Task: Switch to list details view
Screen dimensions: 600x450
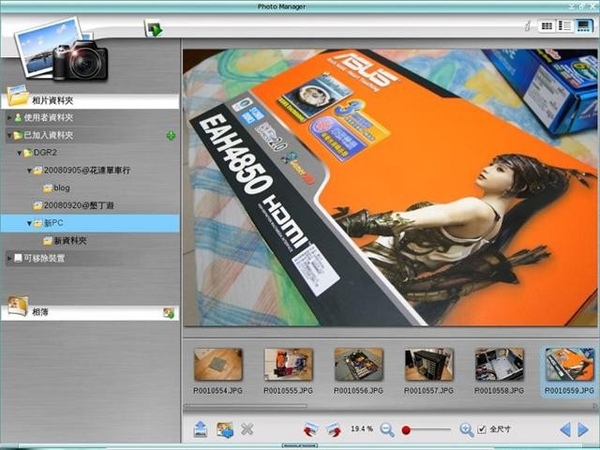Action: coord(565,26)
